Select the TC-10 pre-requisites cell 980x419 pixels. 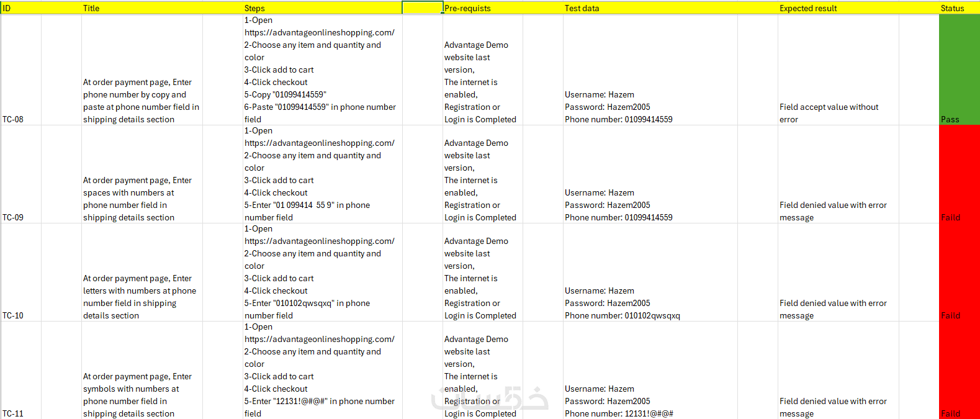(x=482, y=273)
